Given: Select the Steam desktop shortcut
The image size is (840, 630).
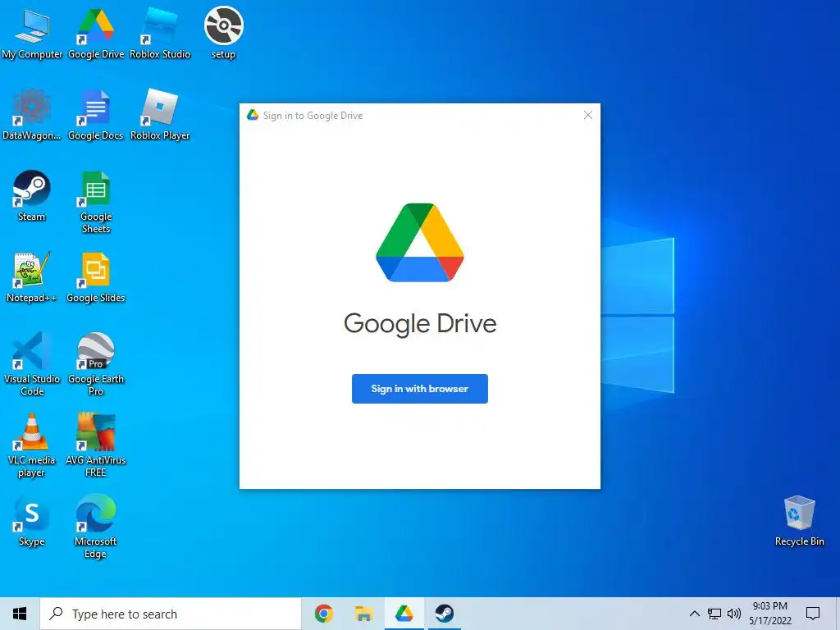Looking at the screenshot, I should [x=32, y=196].
